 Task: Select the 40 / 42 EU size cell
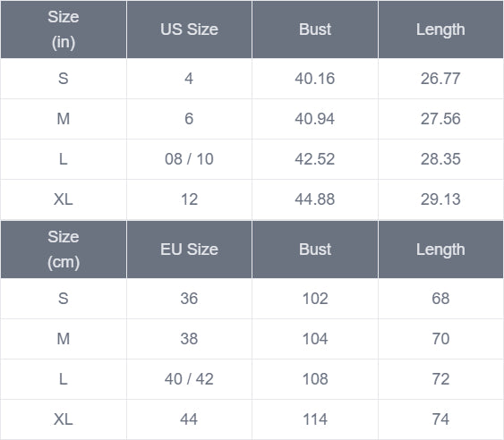189,379
